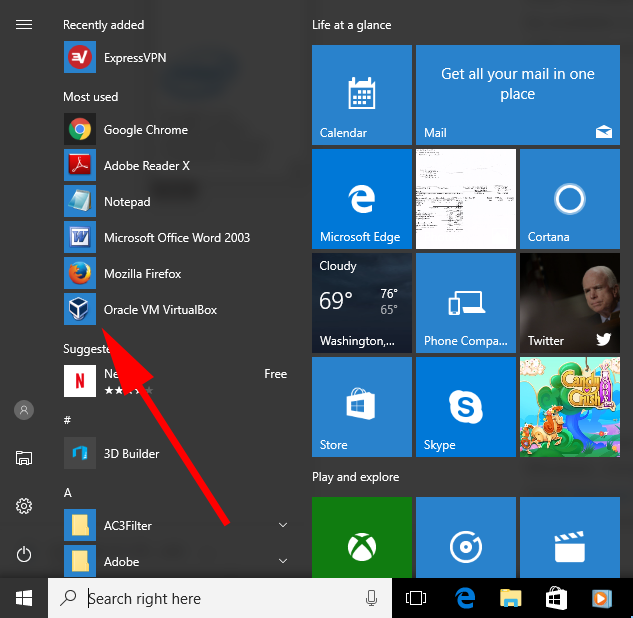The image size is (633, 618).
Task: Open the Twitter live tile
Action: click(570, 303)
